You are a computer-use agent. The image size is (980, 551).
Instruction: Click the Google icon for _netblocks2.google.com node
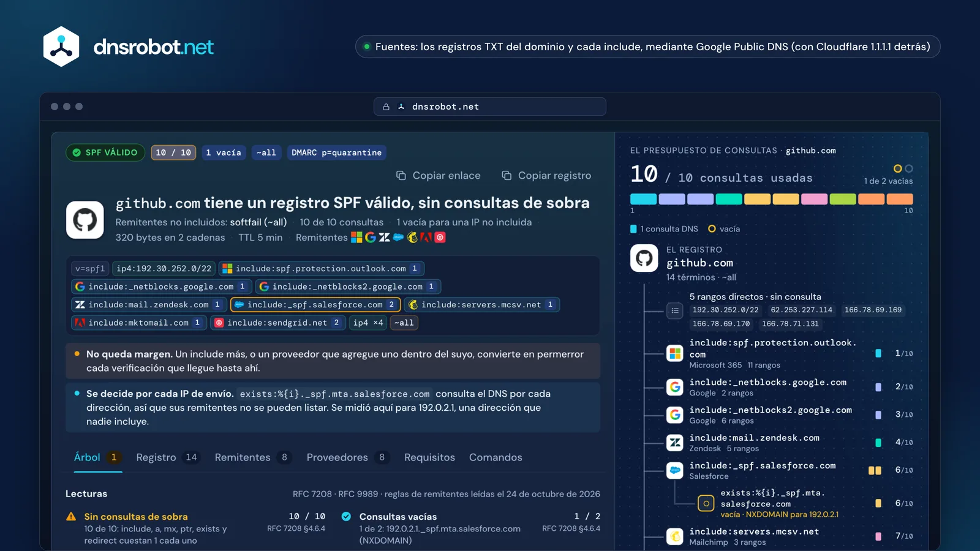675,414
